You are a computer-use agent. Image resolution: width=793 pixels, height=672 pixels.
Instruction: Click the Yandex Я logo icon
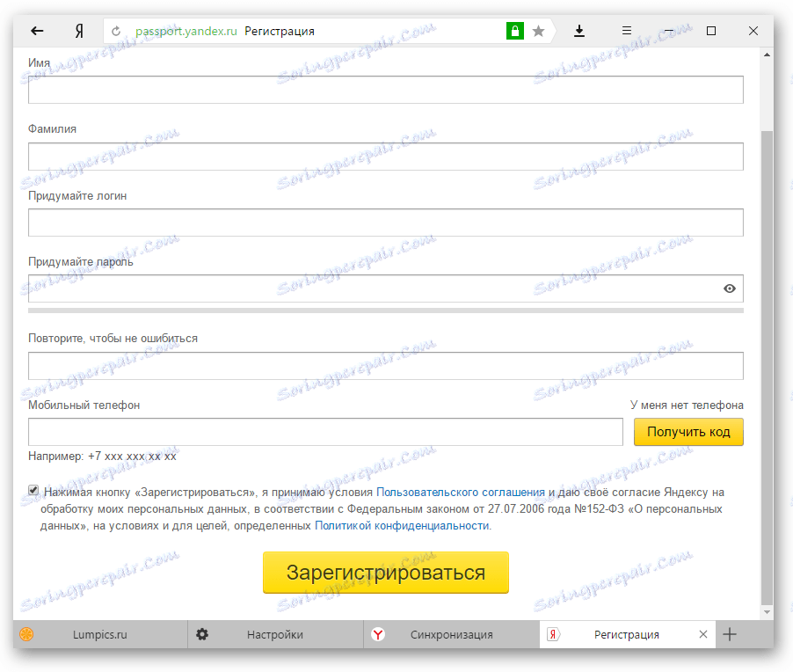coord(77,30)
